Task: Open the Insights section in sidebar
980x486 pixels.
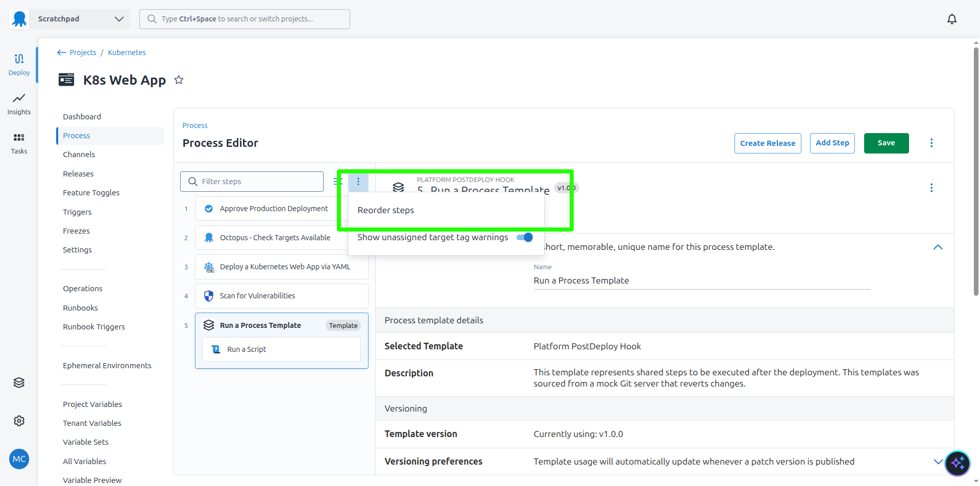Action: click(x=19, y=104)
